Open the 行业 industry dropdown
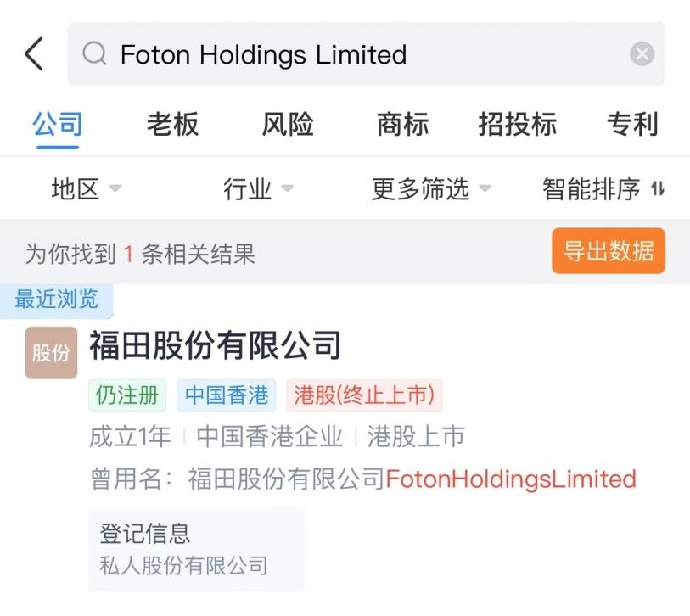This screenshot has width=690, height=616. (x=259, y=188)
